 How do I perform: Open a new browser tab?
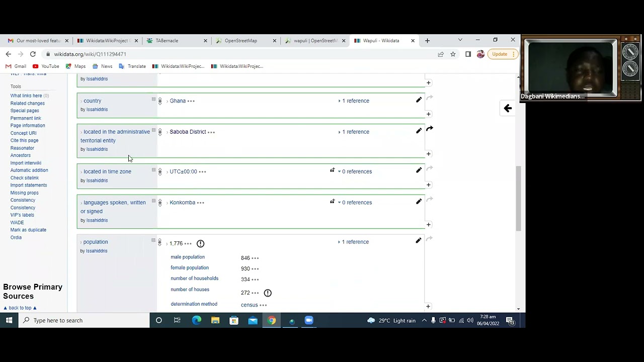(427, 40)
